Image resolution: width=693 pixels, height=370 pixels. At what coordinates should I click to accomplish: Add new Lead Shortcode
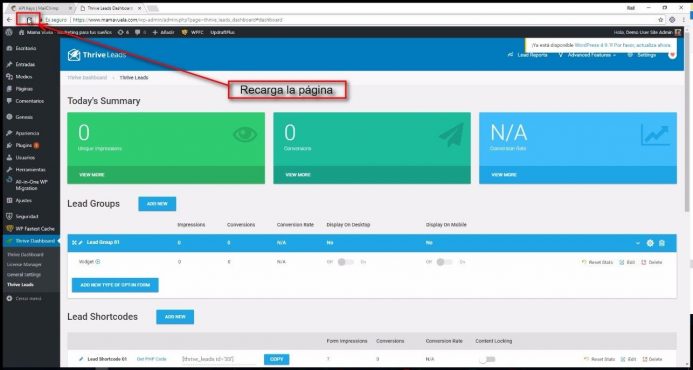tap(175, 317)
